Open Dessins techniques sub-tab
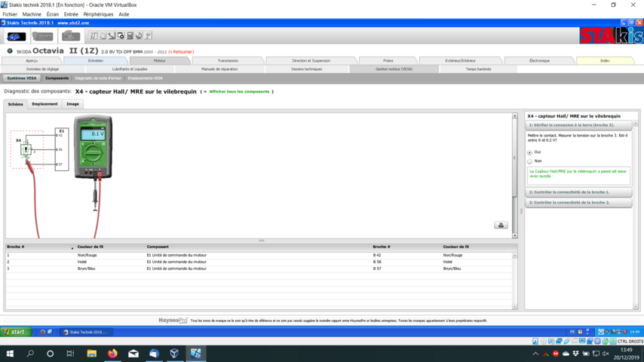This screenshot has height=362, width=644. click(x=307, y=69)
